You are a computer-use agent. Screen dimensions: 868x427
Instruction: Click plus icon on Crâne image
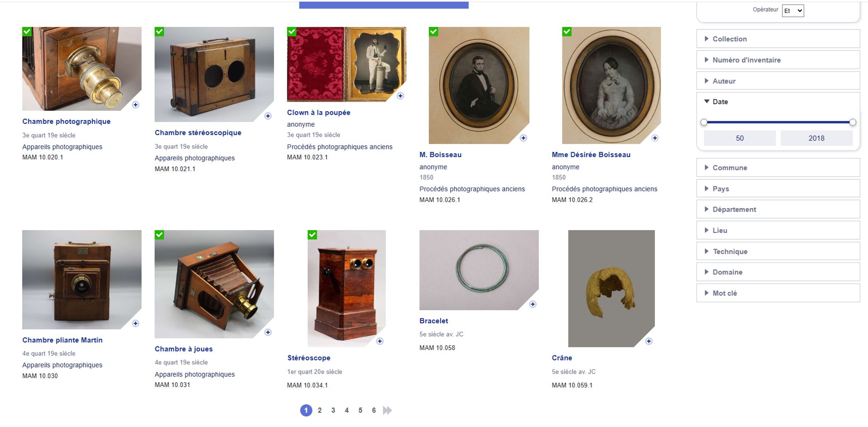pyautogui.click(x=648, y=341)
